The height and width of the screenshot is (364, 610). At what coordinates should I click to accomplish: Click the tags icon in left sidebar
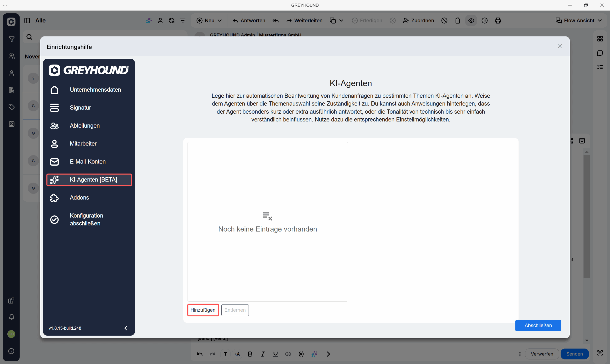tap(11, 107)
